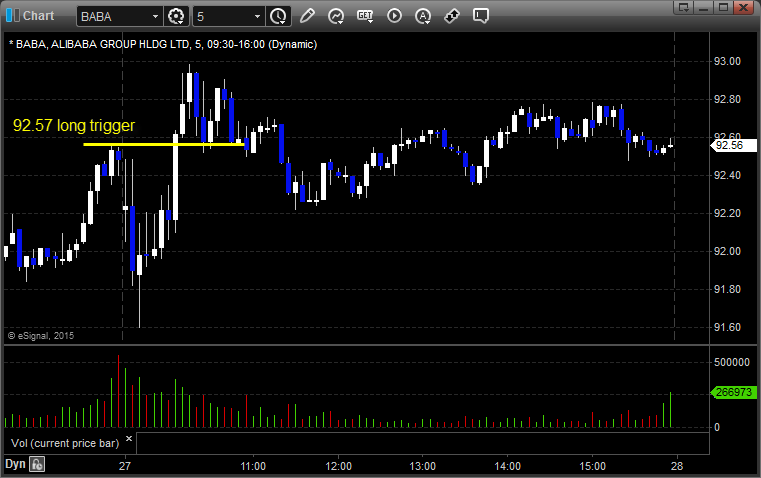Close the Vol study tab

[128, 438]
